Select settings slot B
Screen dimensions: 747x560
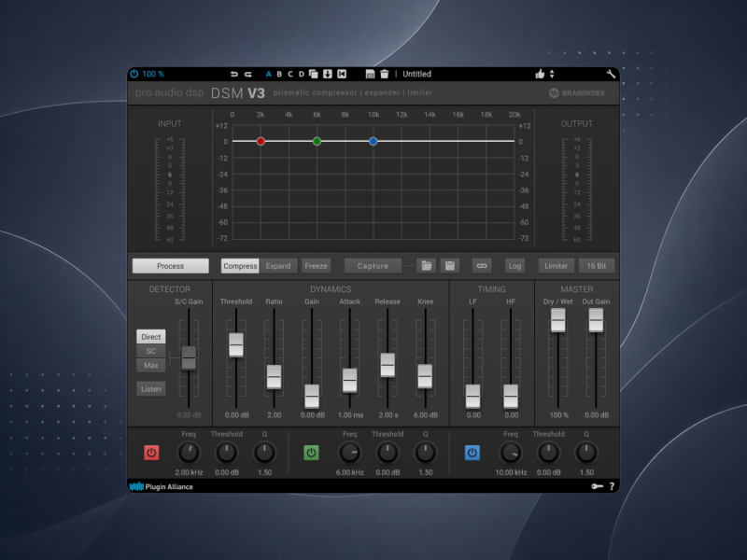pyautogui.click(x=279, y=74)
